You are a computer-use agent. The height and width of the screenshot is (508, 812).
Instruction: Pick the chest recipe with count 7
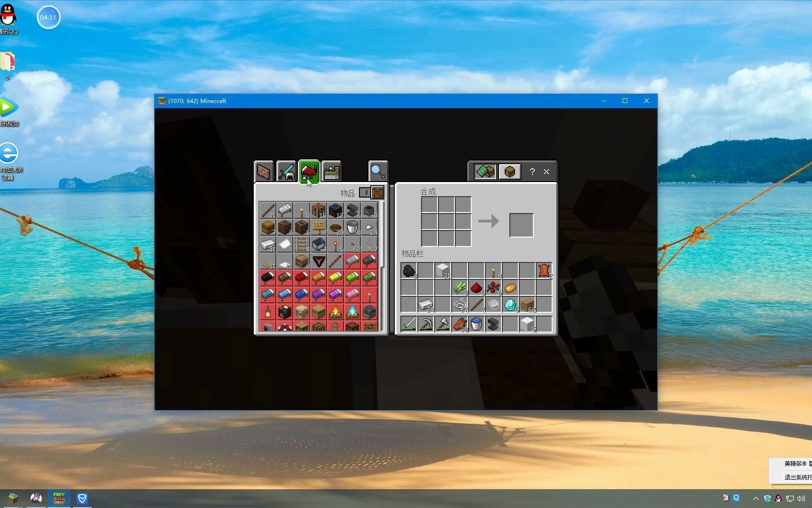[x=268, y=228]
